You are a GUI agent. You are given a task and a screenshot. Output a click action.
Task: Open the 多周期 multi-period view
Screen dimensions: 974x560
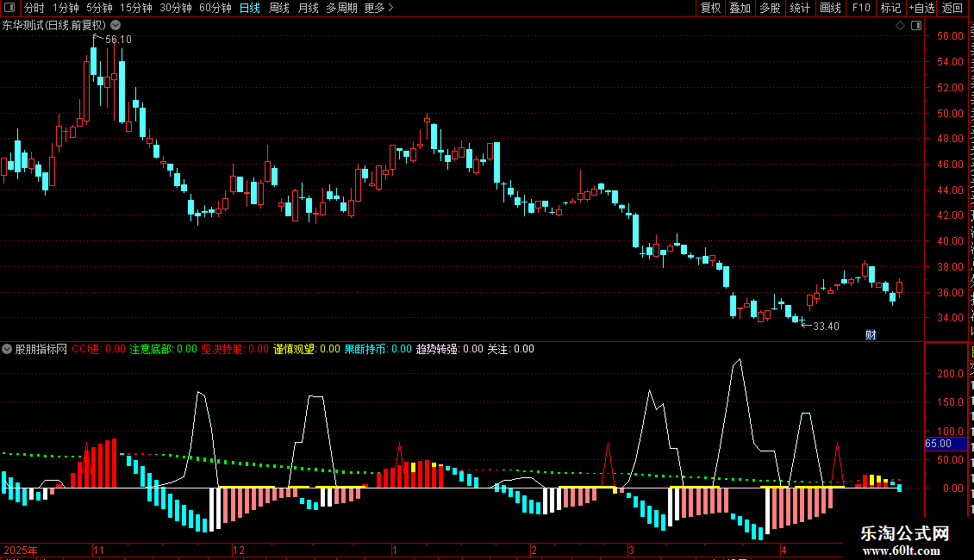point(341,8)
